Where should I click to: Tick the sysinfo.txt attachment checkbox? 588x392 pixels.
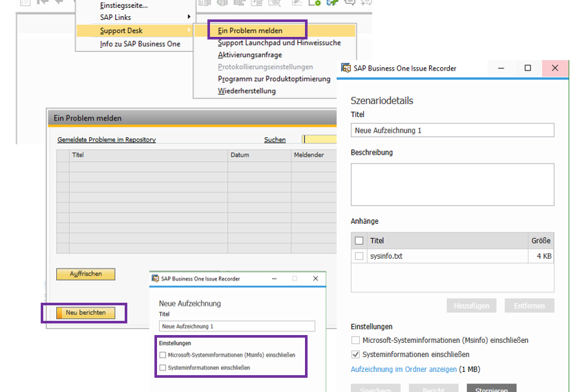tap(359, 256)
